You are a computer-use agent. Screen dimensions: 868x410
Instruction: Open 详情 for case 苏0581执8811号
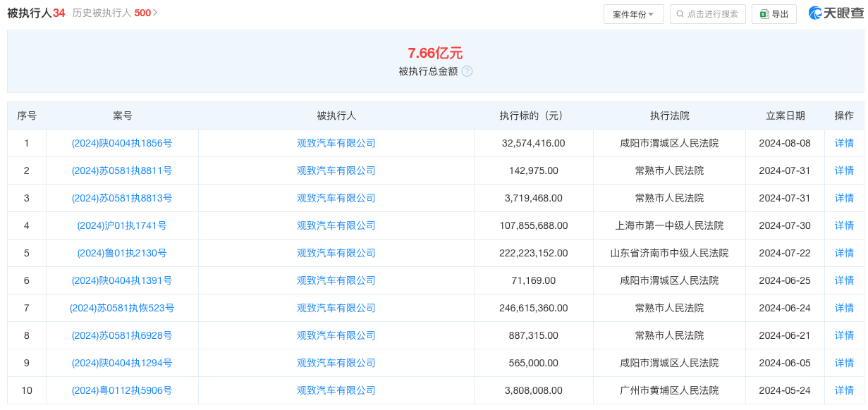pyautogui.click(x=844, y=170)
